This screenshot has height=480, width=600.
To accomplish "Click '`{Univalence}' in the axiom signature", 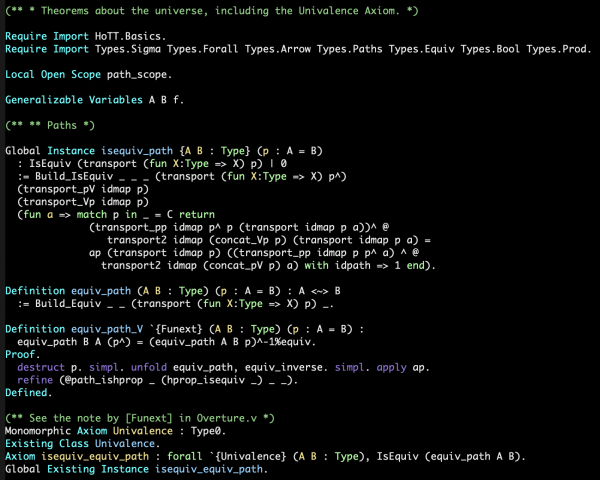I will pyautogui.click(x=248, y=457).
